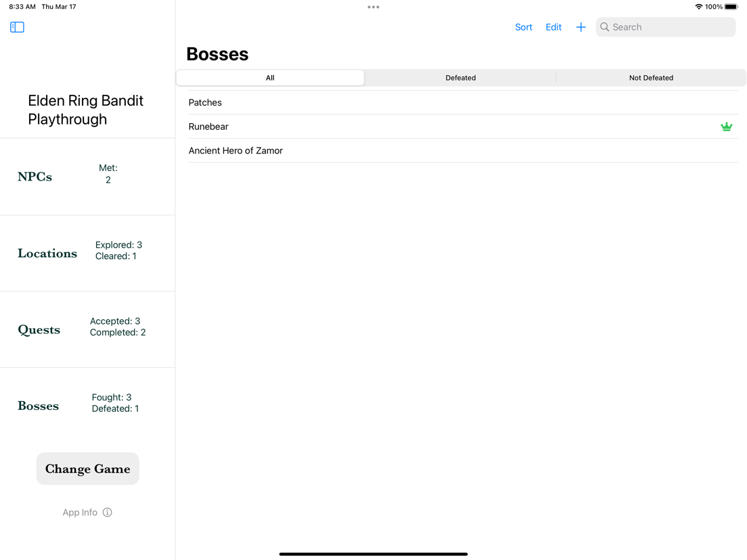Open the App Info link

[x=87, y=513]
